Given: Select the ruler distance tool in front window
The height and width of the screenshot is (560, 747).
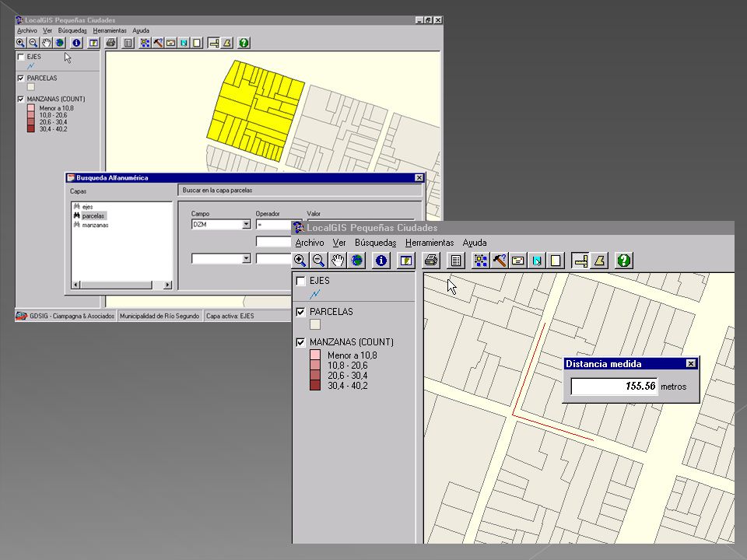Looking at the screenshot, I should 580,261.
